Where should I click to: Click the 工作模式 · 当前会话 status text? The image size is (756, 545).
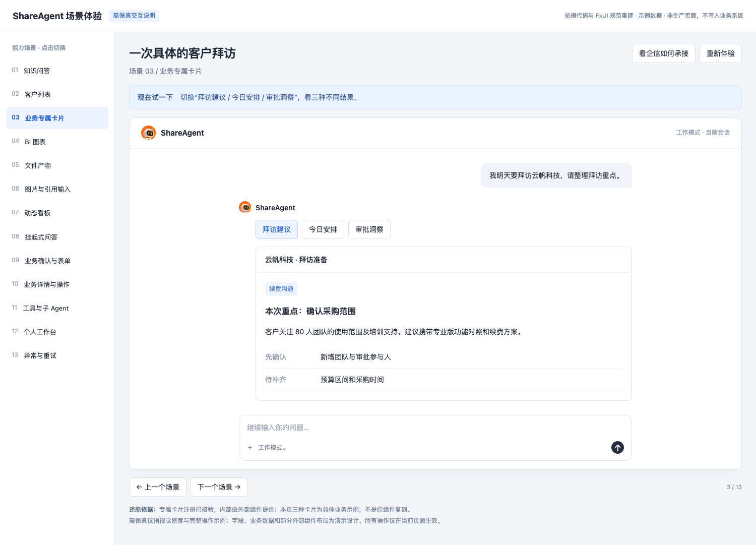pos(703,133)
